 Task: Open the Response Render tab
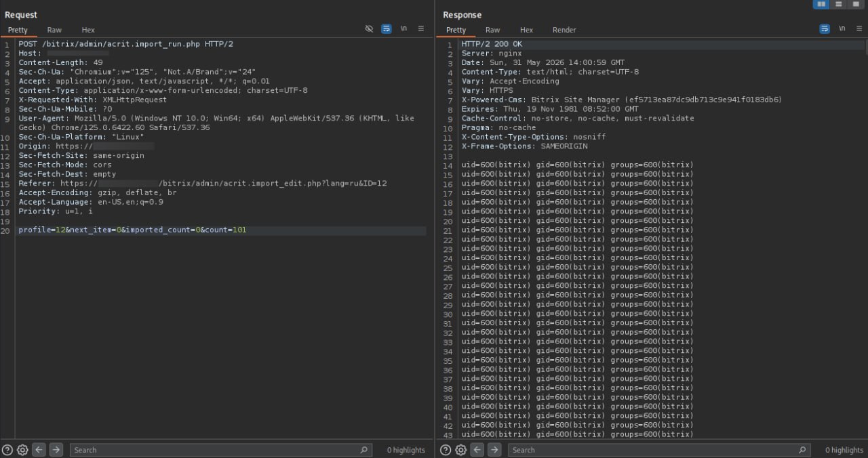pyautogui.click(x=564, y=30)
